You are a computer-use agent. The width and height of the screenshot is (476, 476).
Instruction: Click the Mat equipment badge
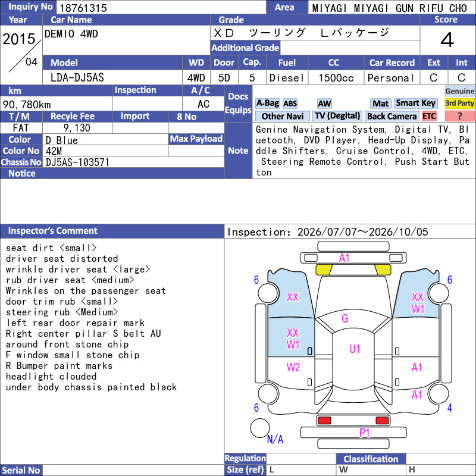tap(380, 104)
